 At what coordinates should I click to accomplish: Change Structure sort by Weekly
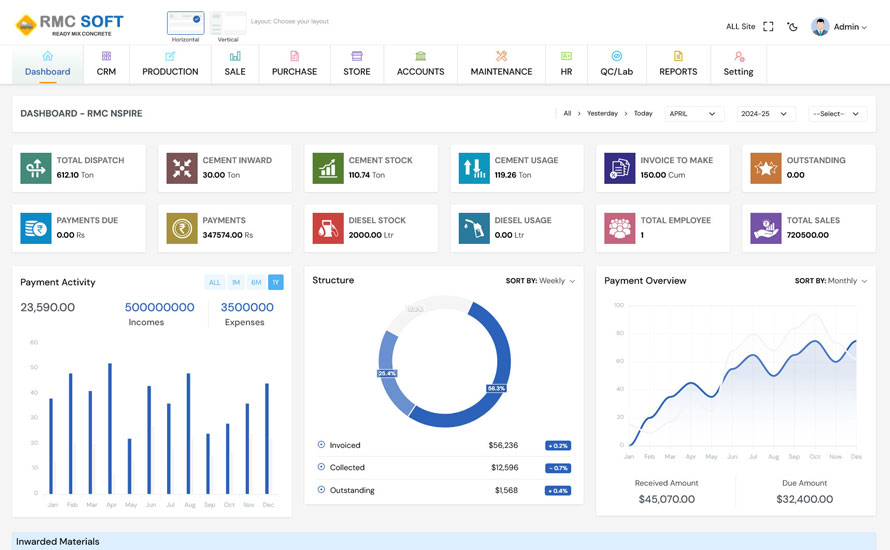(540, 280)
